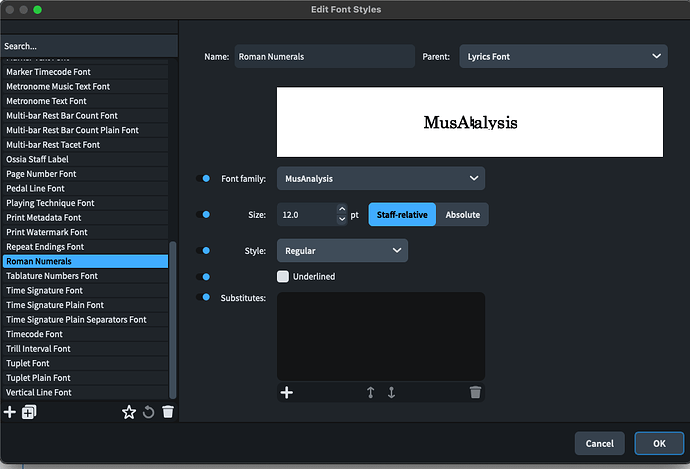Decrease size with stepper down arrow
The height and width of the screenshot is (469, 690).
pyautogui.click(x=342, y=220)
